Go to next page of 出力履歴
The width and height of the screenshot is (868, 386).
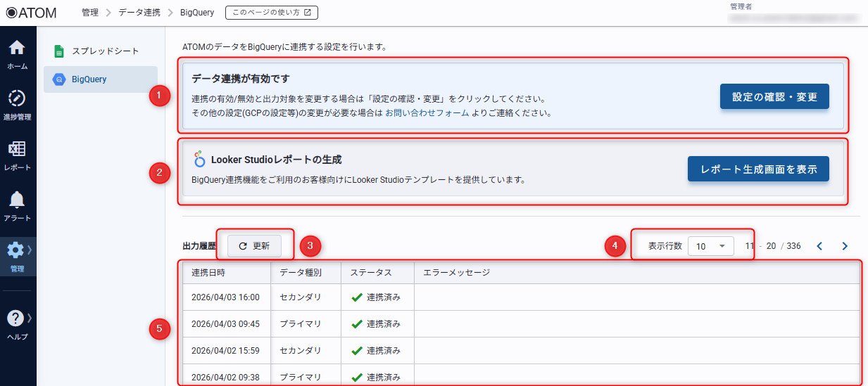click(x=845, y=246)
